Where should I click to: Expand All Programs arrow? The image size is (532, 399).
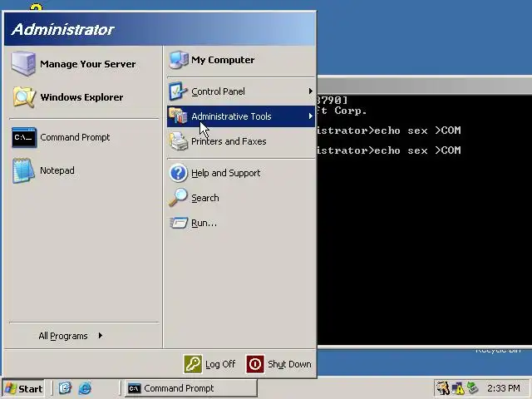tap(100, 336)
